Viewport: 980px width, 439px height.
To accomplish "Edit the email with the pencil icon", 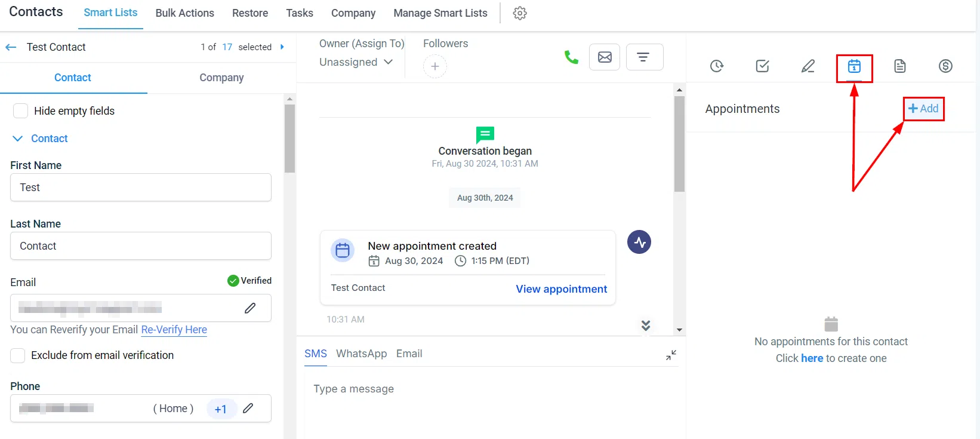I will [250, 308].
